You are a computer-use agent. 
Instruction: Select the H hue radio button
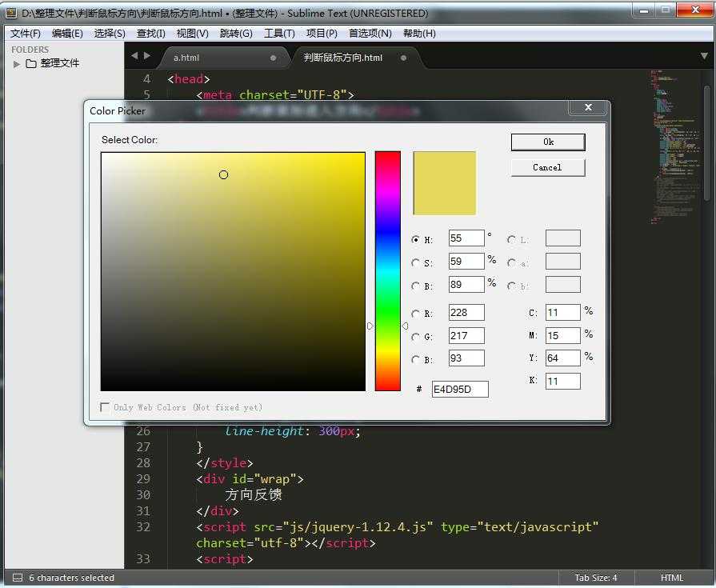(x=415, y=240)
